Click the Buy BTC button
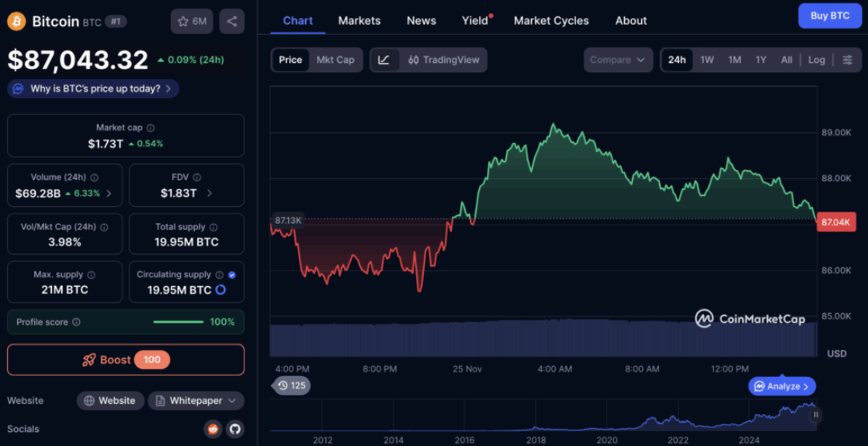The image size is (868, 446). [829, 16]
